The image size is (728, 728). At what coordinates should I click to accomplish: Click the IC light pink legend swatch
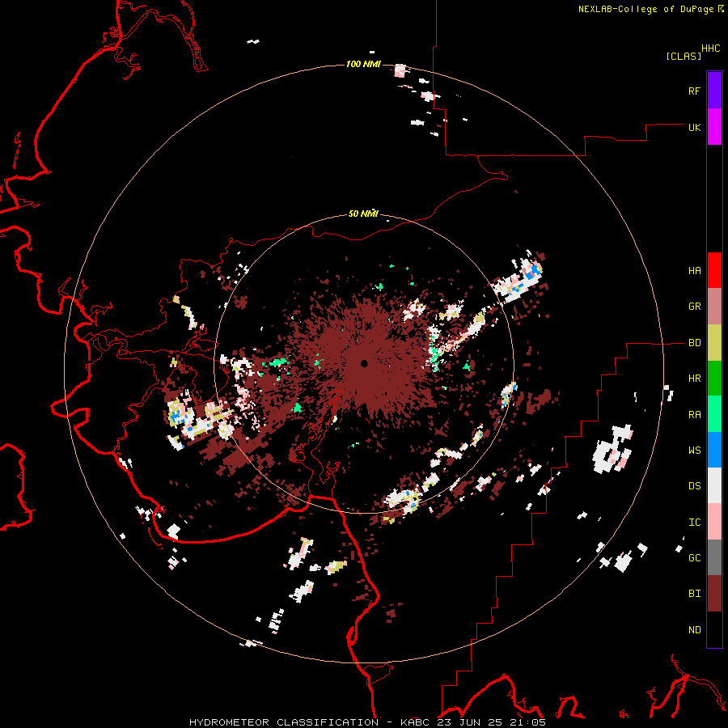point(714,522)
